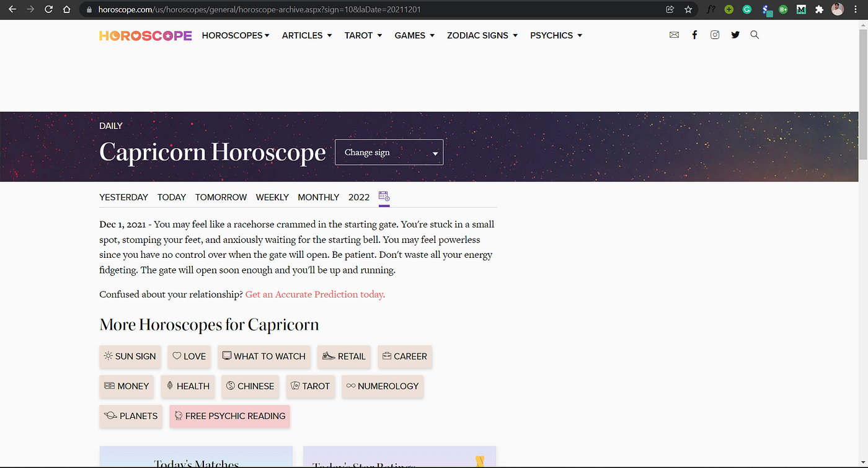Open the PLANETS button
The height and width of the screenshot is (468, 868).
(x=131, y=416)
